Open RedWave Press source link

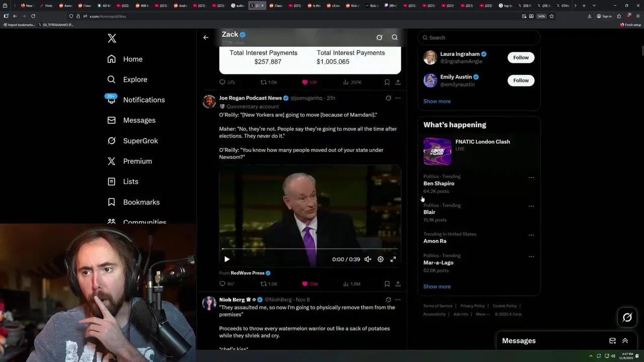(248, 273)
